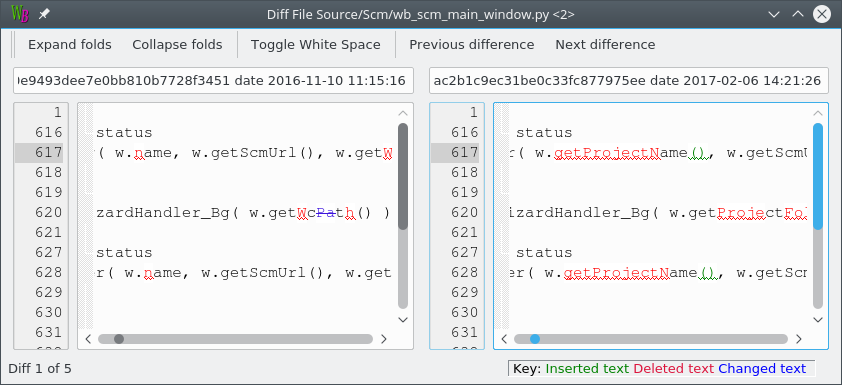Image resolution: width=842 pixels, height=385 pixels.
Task: Click 'w.name' on left line 617
Action: click(143, 153)
